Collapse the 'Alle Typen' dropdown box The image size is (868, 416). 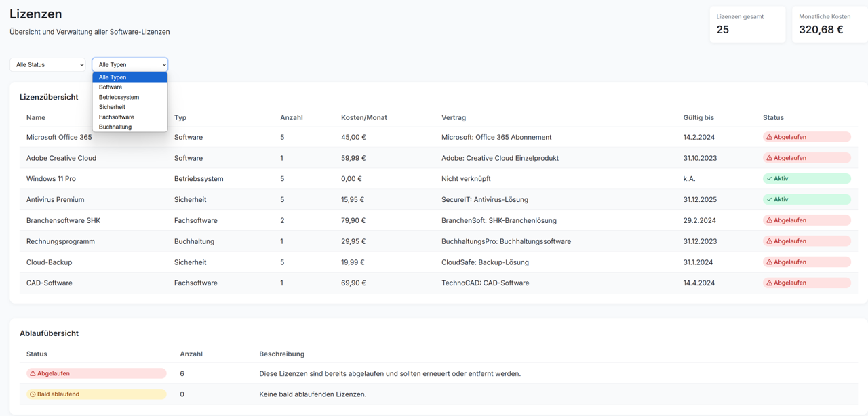[x=130, y=65]
